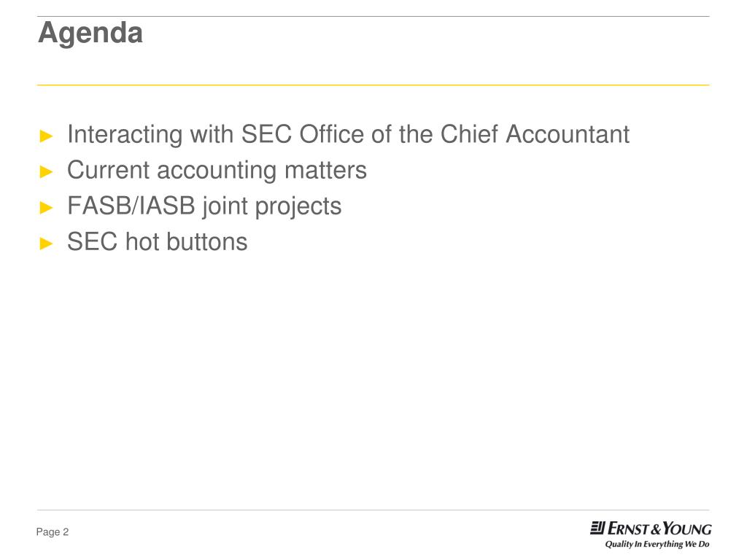The image size is (747, 560).
Task: Click the word SEC in first bullet
Action: (x=266, y=134)
